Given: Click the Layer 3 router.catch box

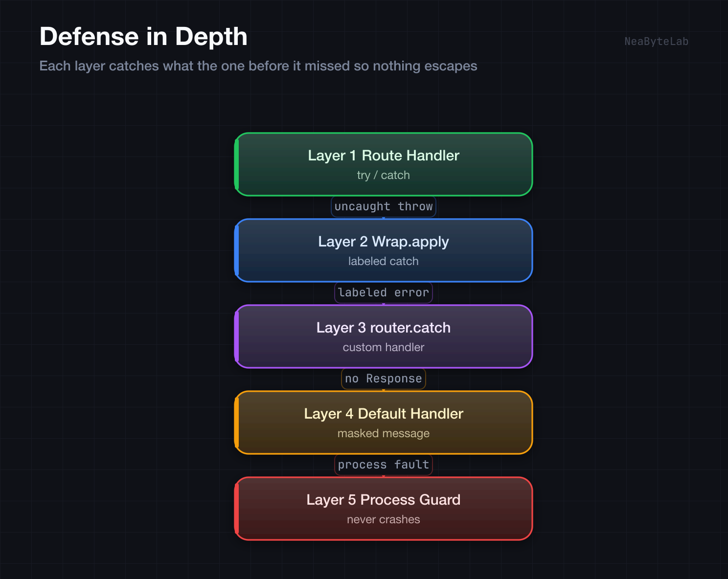Looking at the screenshot, I should click(x=384, y=336).
